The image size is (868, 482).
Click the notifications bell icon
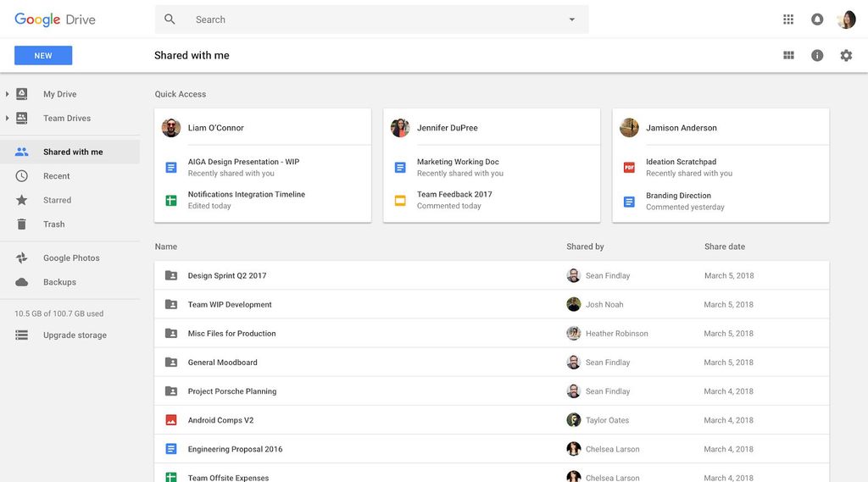tap(817, 19)
